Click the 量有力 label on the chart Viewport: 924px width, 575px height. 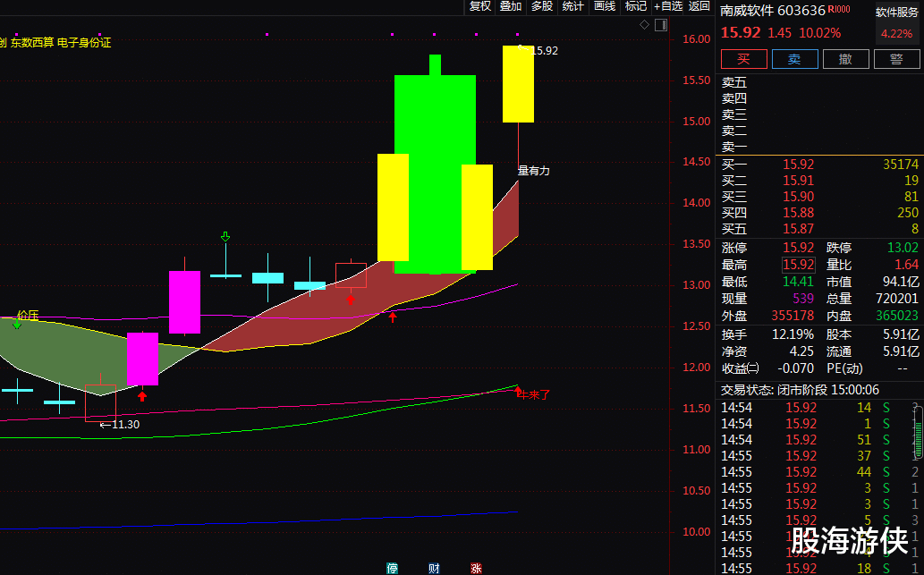click(533, 170)
